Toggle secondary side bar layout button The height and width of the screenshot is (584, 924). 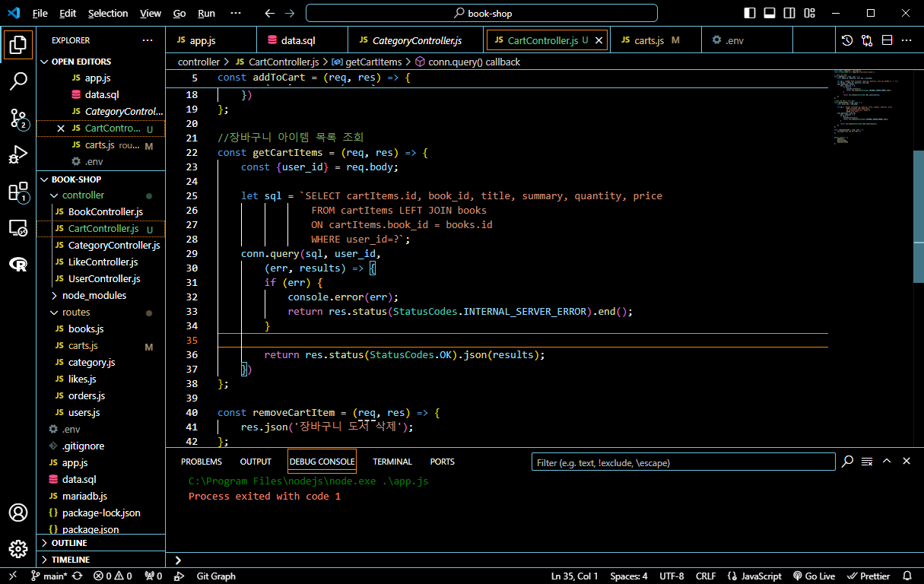[789, 13]
